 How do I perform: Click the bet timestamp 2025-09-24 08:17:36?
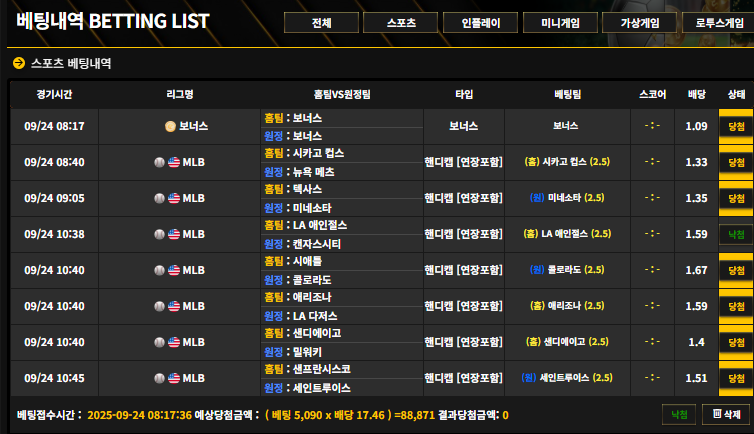(x=139, y=415)
